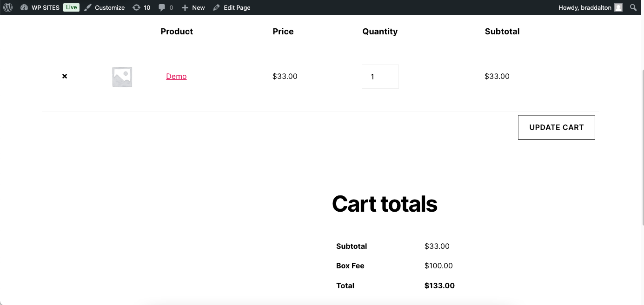Click the WordPress logo icon
This screenshot has width=644, height=305.
[8, 7]
